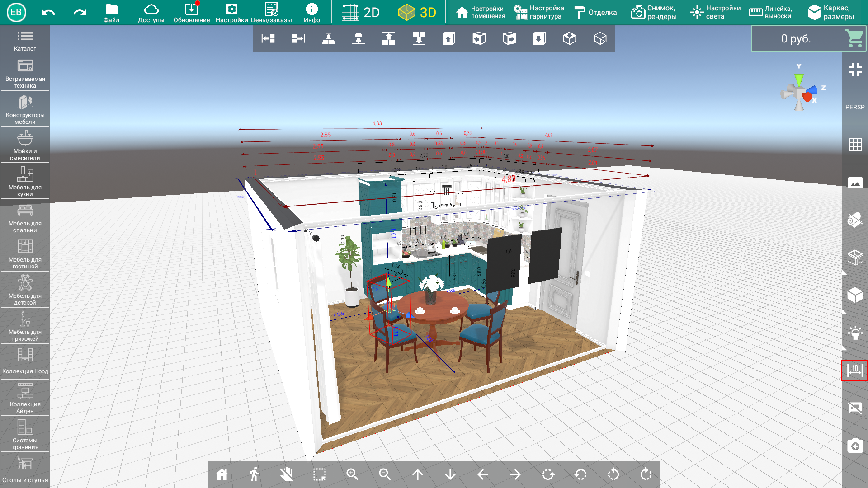Open the Настройки menu
This screenshot has height=488, width=868.
pos(231,13)
